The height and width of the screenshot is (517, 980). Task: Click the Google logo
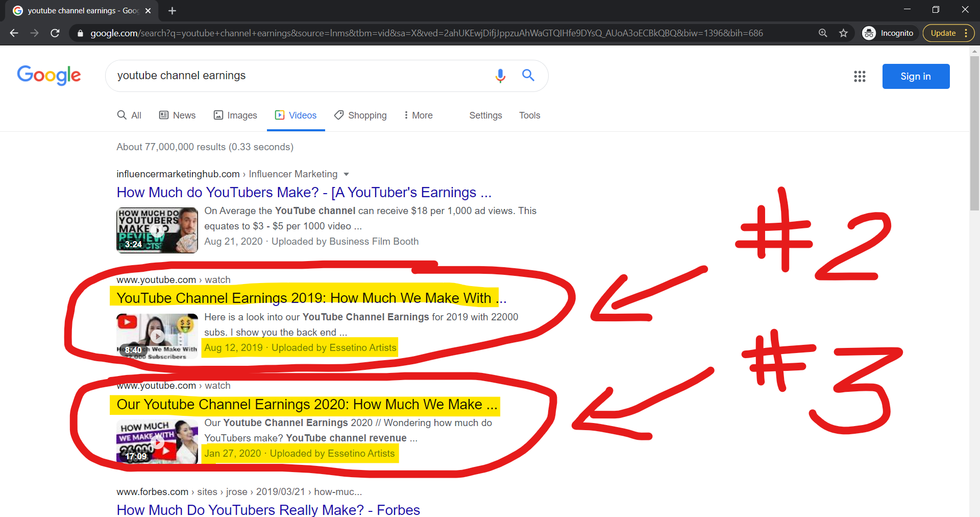pyautogui.click(x=49, y=76)
